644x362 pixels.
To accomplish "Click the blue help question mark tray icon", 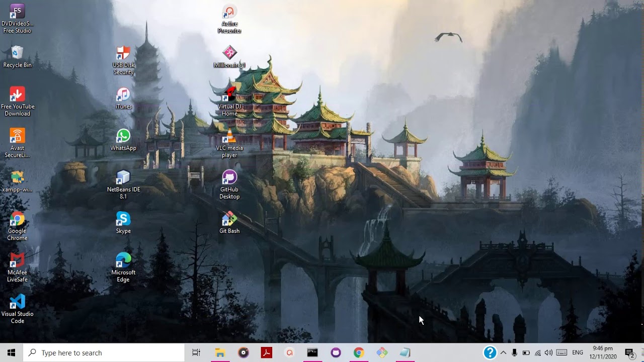I will [x=490, y=352].
